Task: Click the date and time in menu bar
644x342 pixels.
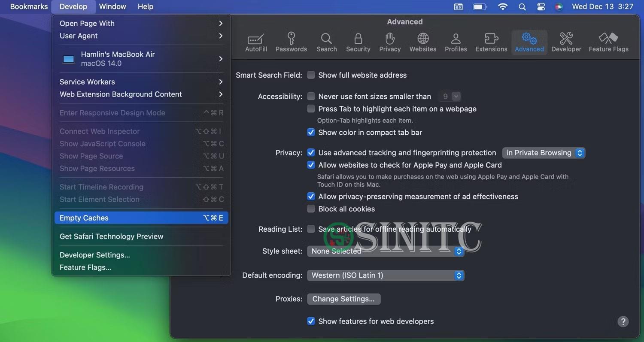Action: click(x=602, y=6)
